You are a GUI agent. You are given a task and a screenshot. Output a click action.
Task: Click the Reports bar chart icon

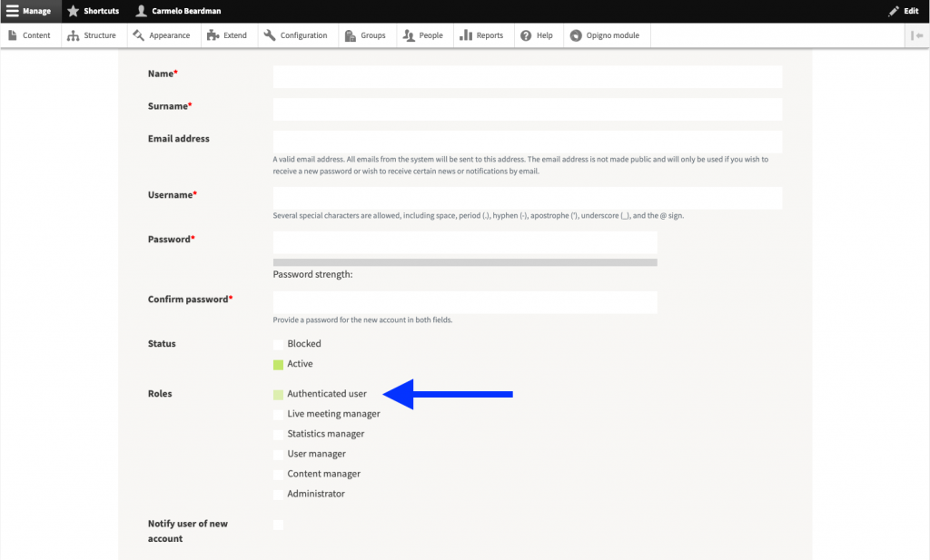click(466, 35)
